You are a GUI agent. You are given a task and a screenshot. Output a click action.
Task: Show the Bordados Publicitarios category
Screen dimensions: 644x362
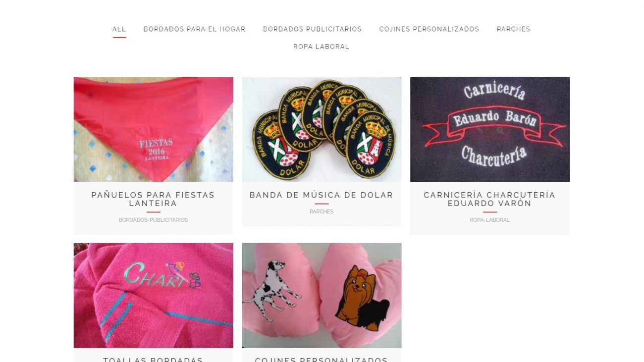[x=312, y=29]
